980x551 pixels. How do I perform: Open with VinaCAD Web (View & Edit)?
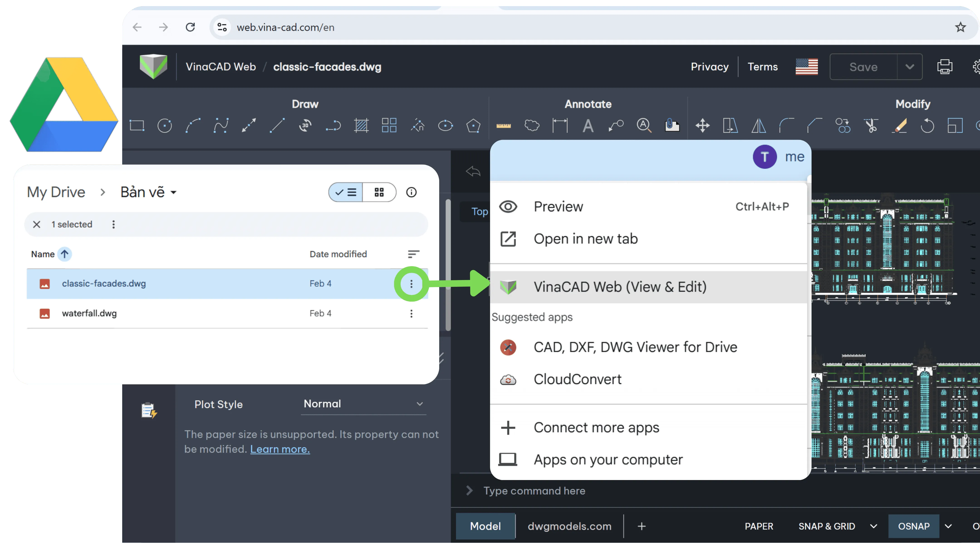point(648,287)
